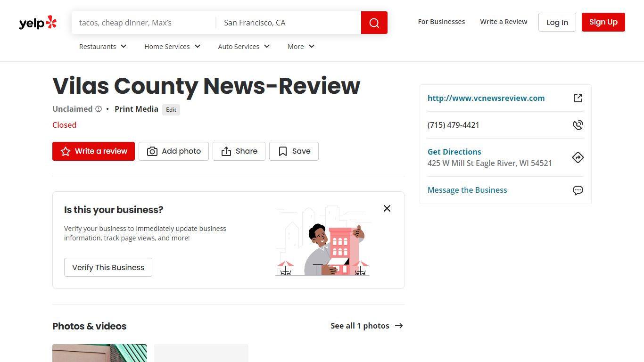Viewport: 644px width, 362px height.
Task: Click the Sign Up button
Action: click(603, 22)
